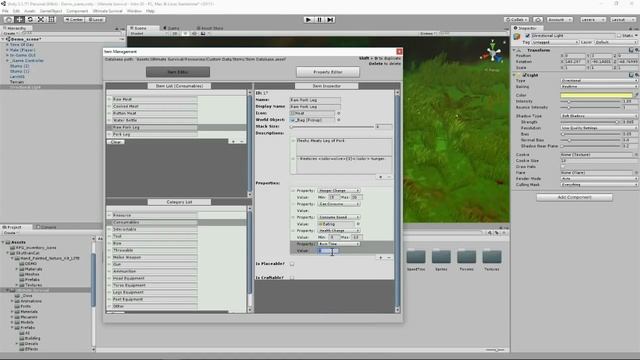
Task: Add item with plus in Item List
Action: tap(233, 142)
